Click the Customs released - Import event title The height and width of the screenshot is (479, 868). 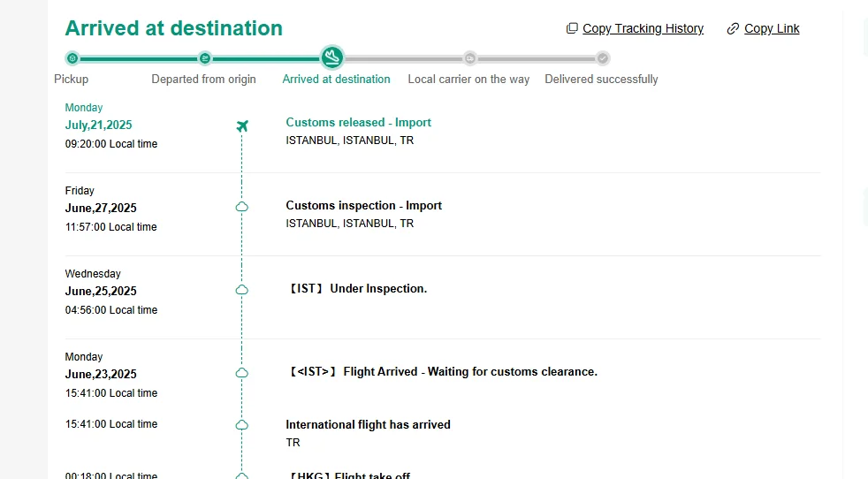358,122
